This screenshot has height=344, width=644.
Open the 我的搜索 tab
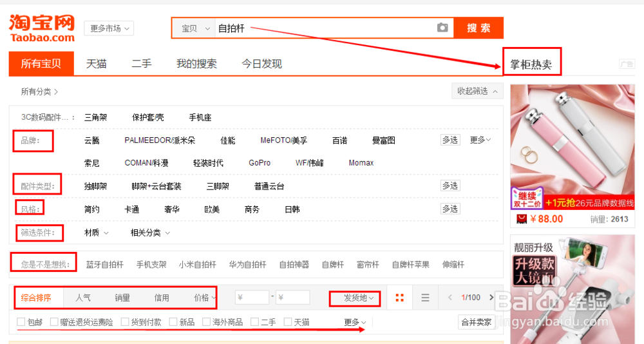point(196,64)
